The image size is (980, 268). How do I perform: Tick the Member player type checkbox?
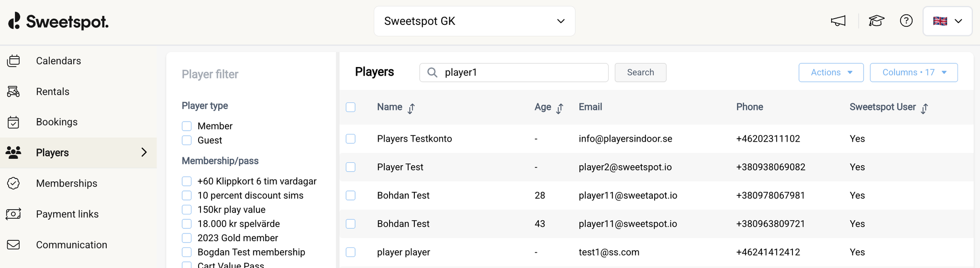point(187,126)
